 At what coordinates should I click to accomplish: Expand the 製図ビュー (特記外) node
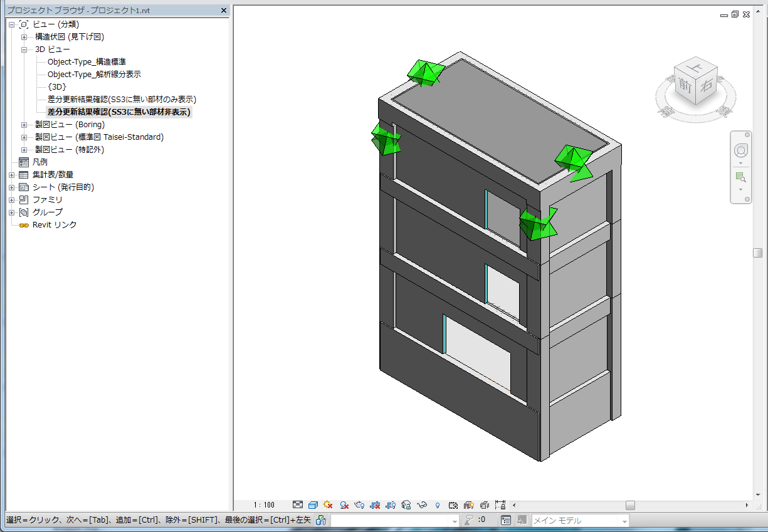pos(24,150)
